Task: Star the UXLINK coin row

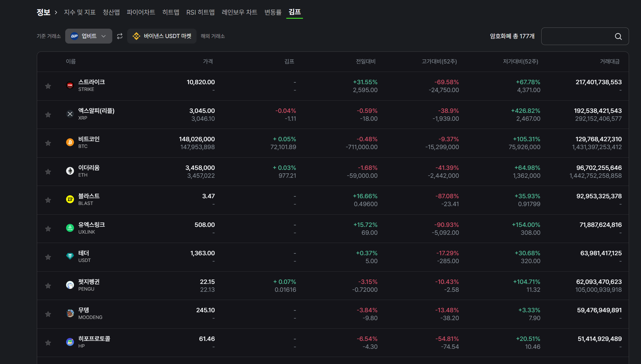Action: point(48,229)
